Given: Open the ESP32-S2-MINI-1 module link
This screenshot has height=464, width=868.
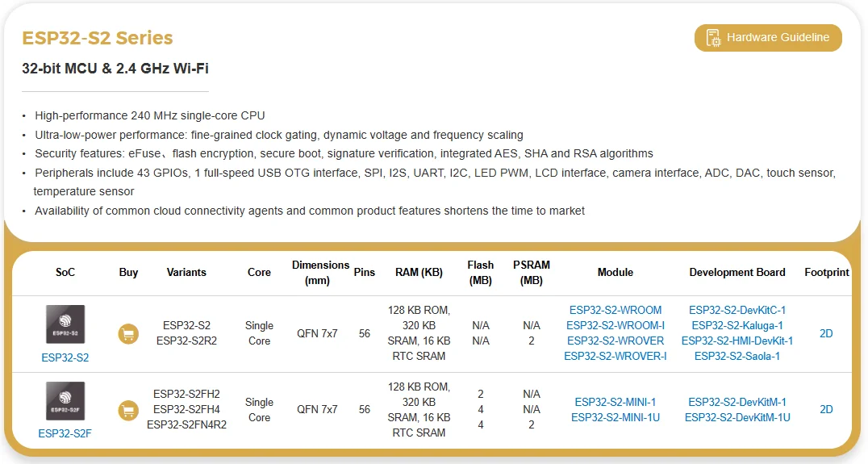Looking at the screenshot, I should (x=616, y=402).
